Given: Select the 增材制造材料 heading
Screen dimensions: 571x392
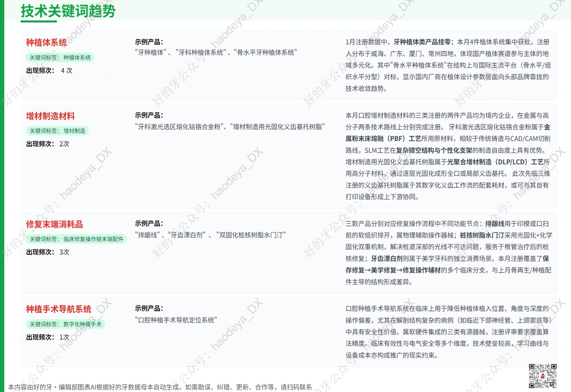Looking at the screenshot, I should point(50,116).
